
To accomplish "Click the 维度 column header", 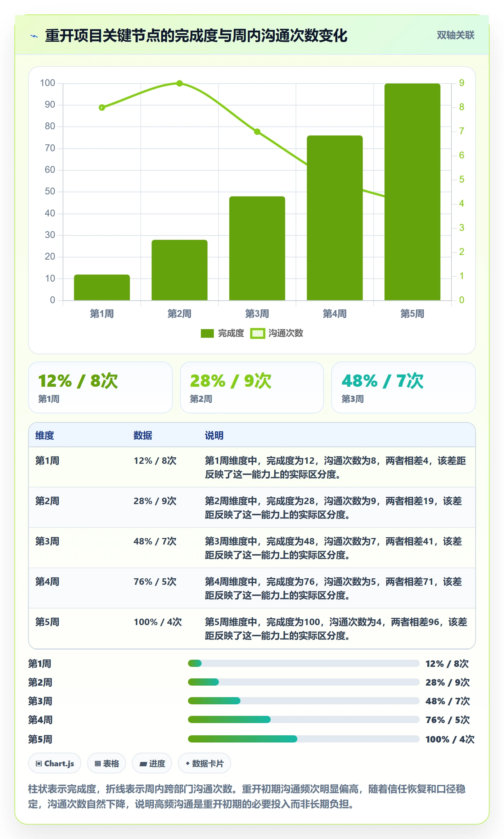I will click(x=45, y=435).
